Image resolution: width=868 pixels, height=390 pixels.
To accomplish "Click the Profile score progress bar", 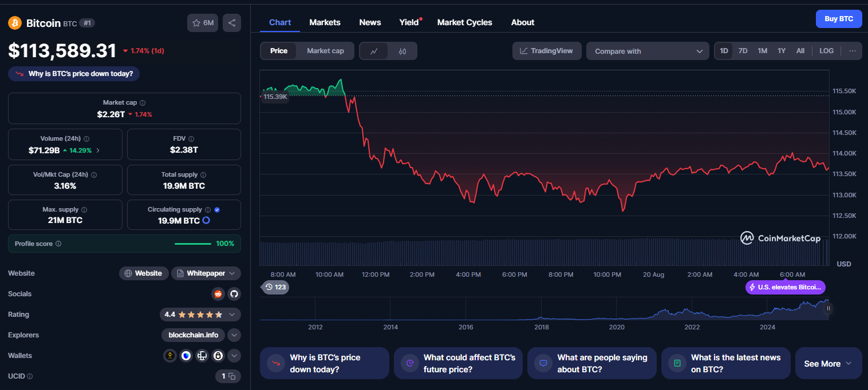I will pos(193,244).
